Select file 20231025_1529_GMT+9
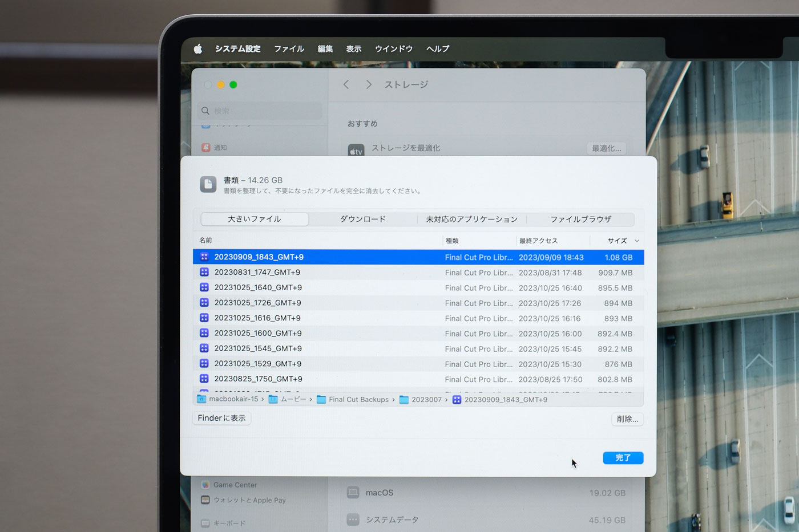The width and height of the screenshot is (799, 532). 418,364
